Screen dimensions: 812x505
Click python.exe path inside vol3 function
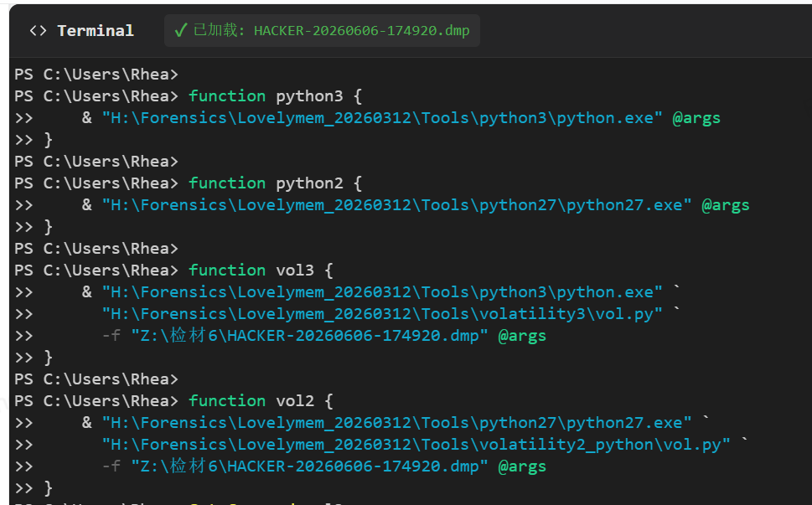[382, 291]
